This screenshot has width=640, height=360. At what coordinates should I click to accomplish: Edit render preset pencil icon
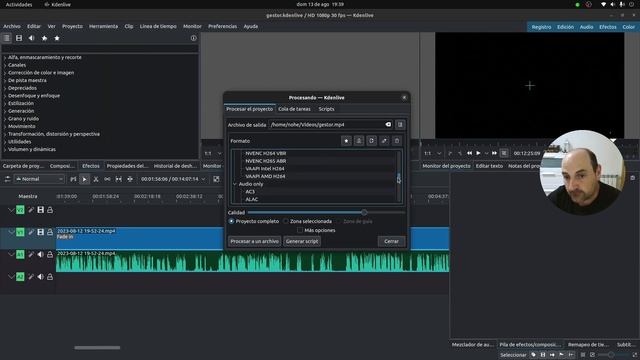pos(384,141)
